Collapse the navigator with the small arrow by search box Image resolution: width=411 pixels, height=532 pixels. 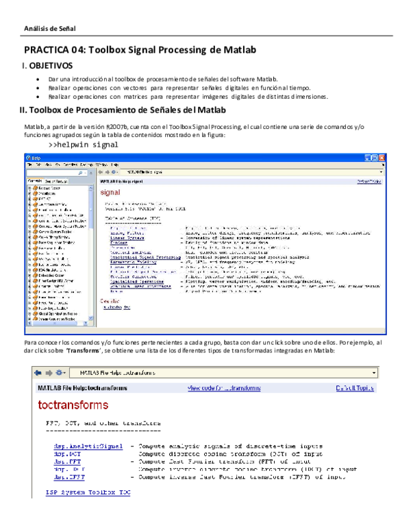click(90, 173)
